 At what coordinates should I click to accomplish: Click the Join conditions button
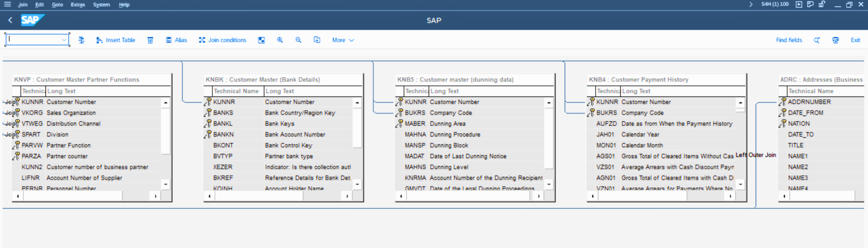point(222,40)
